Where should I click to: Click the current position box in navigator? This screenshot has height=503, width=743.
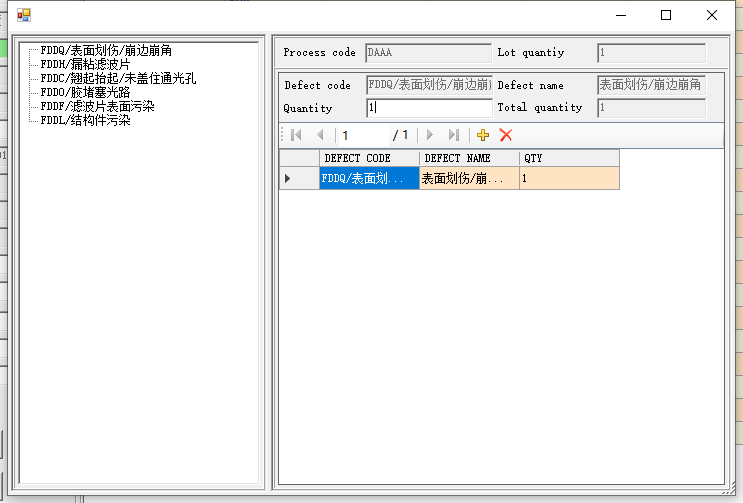tap(362, 135)
